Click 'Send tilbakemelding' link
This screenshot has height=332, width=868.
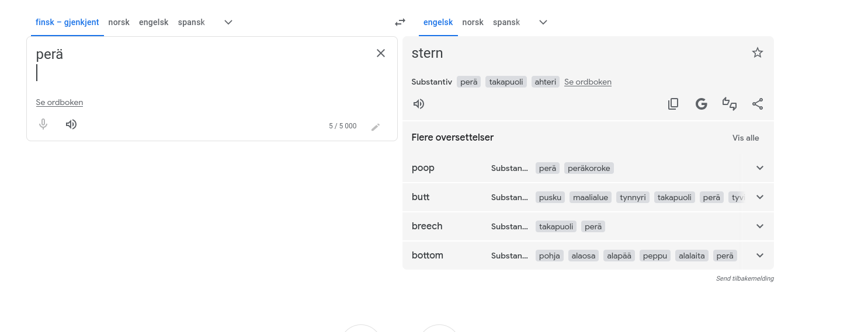[x=745, y=278]
